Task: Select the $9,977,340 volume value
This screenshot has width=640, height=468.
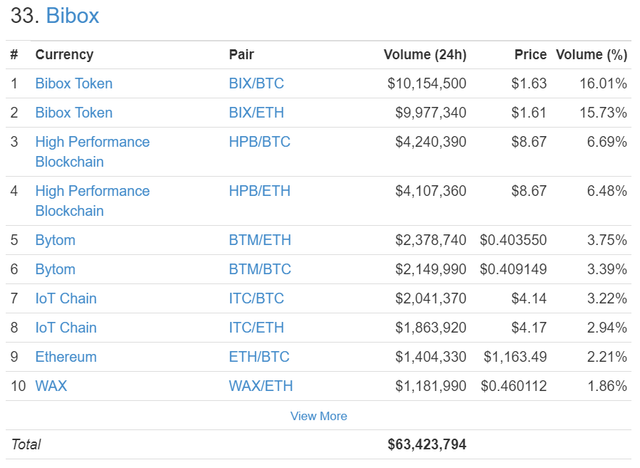Action: tap(431, 113)
